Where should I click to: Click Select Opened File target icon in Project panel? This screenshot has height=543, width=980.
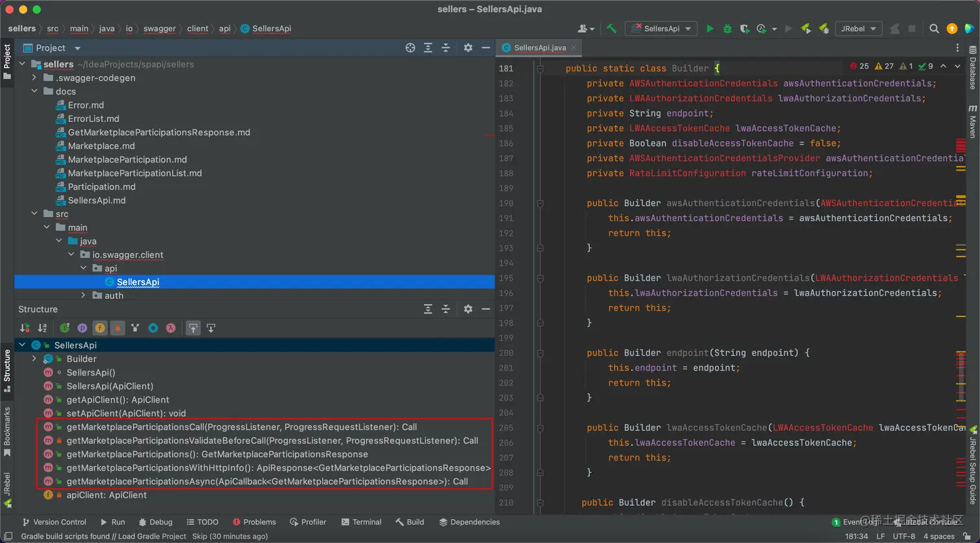410,48
